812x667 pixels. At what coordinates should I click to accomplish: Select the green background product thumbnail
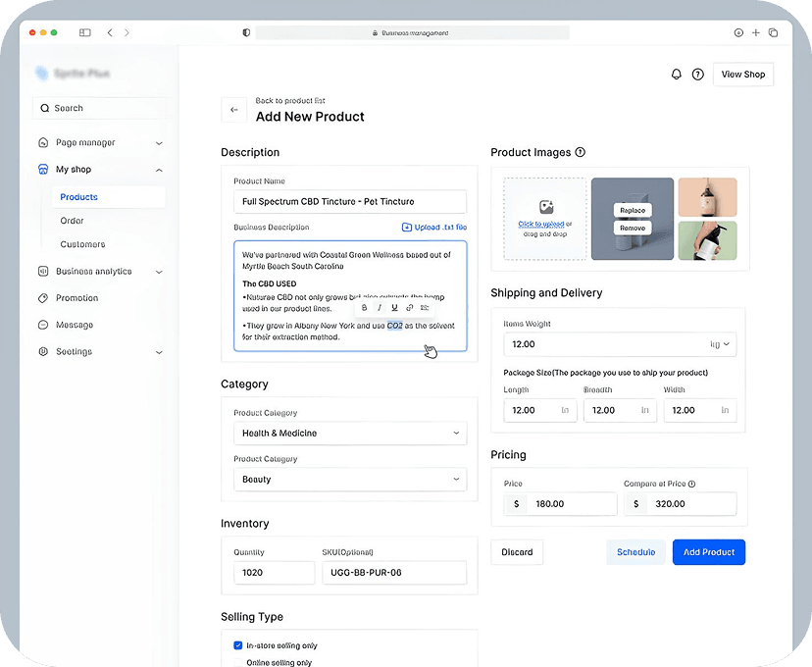tap(707, 240)
